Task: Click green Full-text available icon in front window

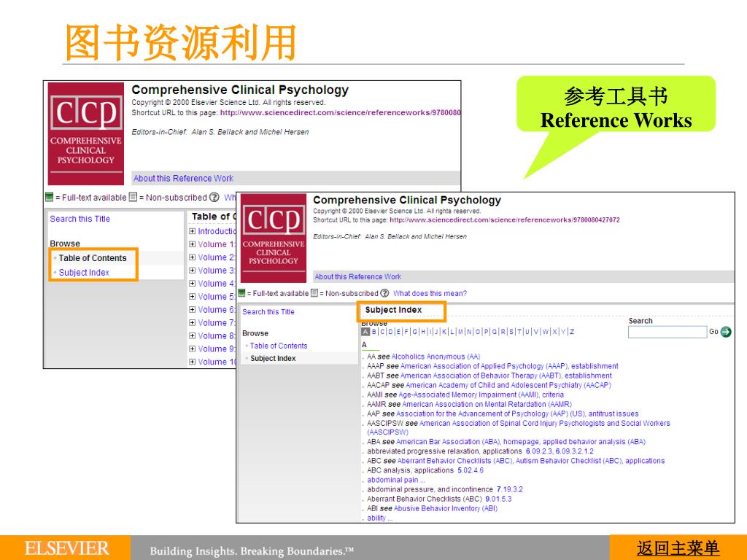Action: 241,293
